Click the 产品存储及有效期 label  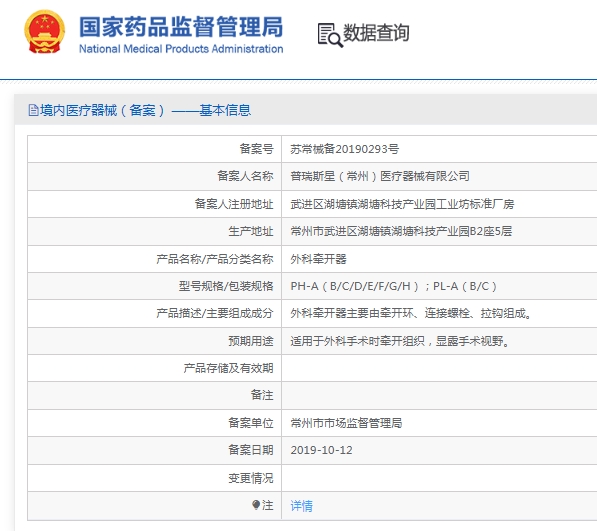[228, 368]
